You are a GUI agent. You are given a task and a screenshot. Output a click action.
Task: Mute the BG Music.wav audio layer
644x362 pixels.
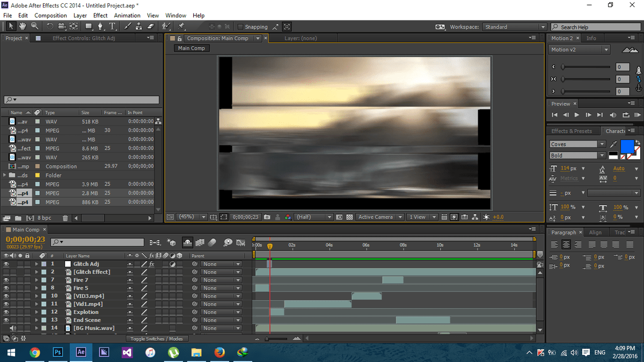[13, 328]
